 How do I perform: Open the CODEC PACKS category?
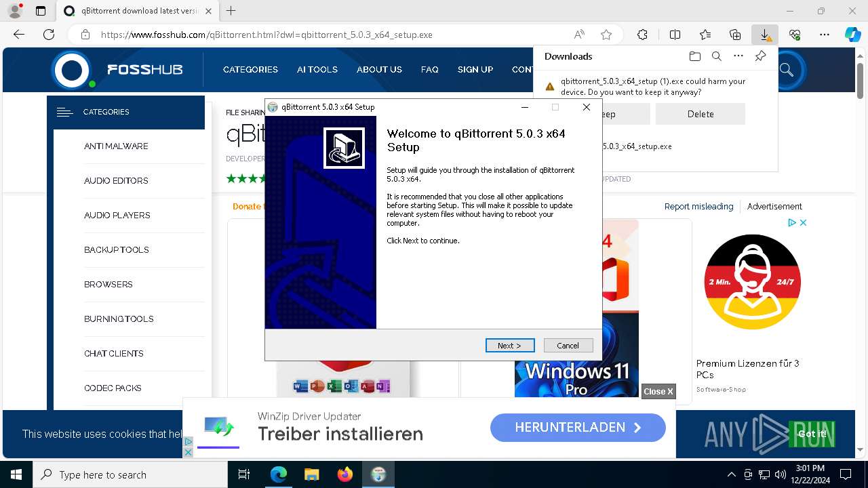tap(113, 388)
